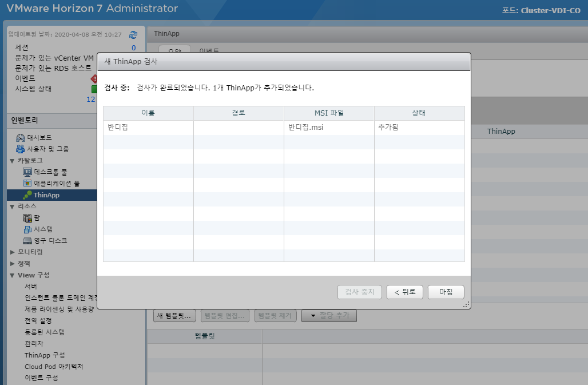Open 전역 설정 item
This screenshot has width=588, height=385.
pos(38,321)
